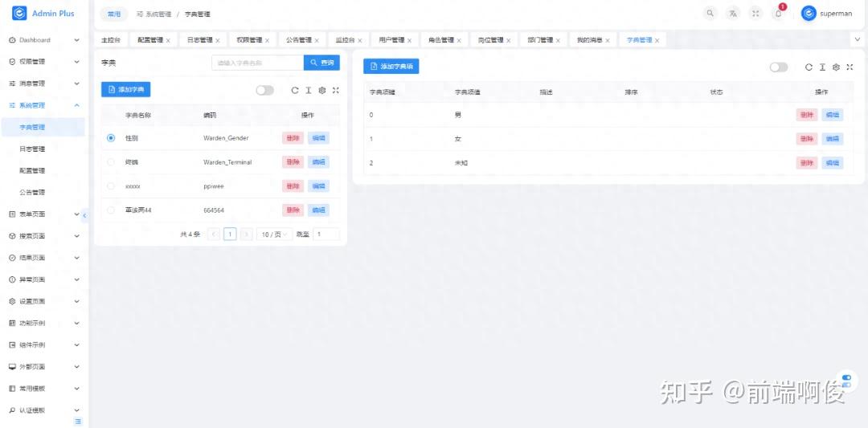Toggle the switch in the dictionary items toolbar

(x=779, y=67)
